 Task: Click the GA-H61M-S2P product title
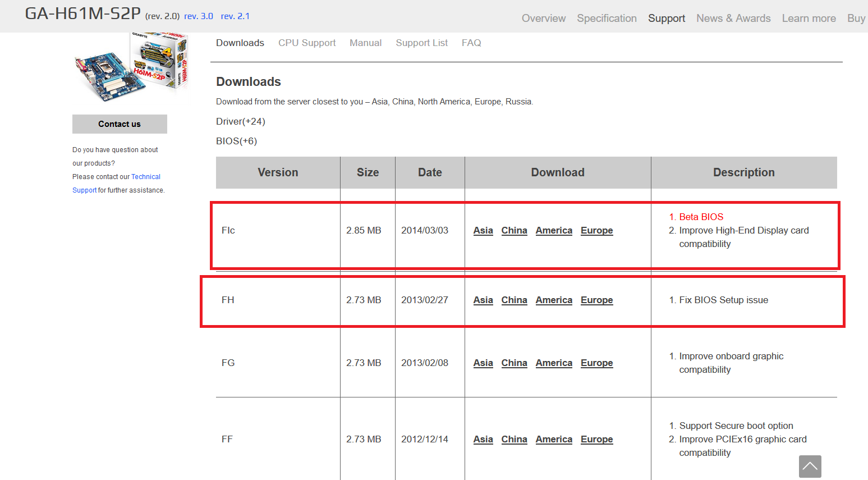pos(83,13)
